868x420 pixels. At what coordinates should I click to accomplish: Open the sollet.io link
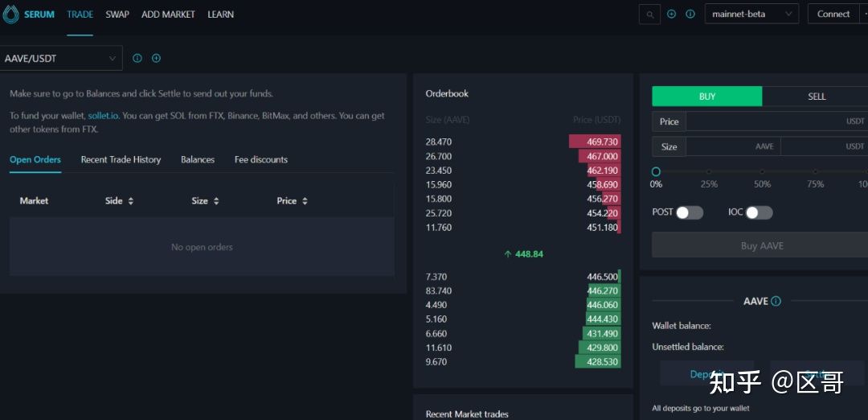pyautogui.click(x=104, y=117)
